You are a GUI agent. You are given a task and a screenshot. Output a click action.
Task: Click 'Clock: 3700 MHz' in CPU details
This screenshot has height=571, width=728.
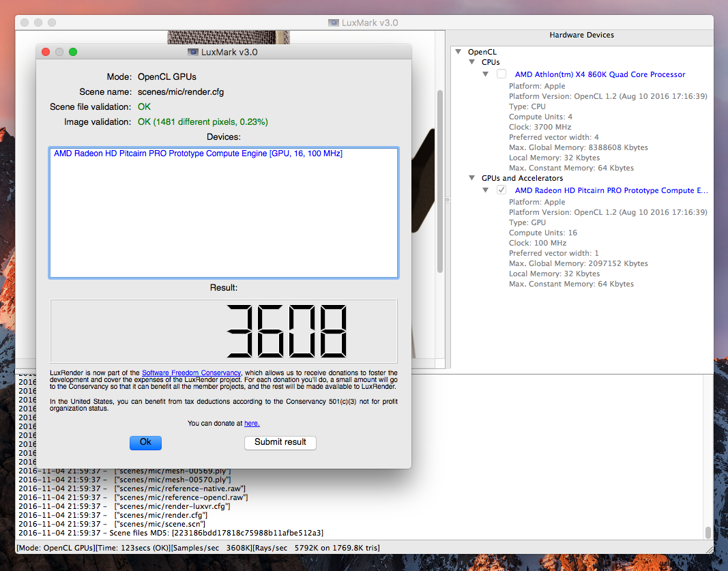click(540, 127)
